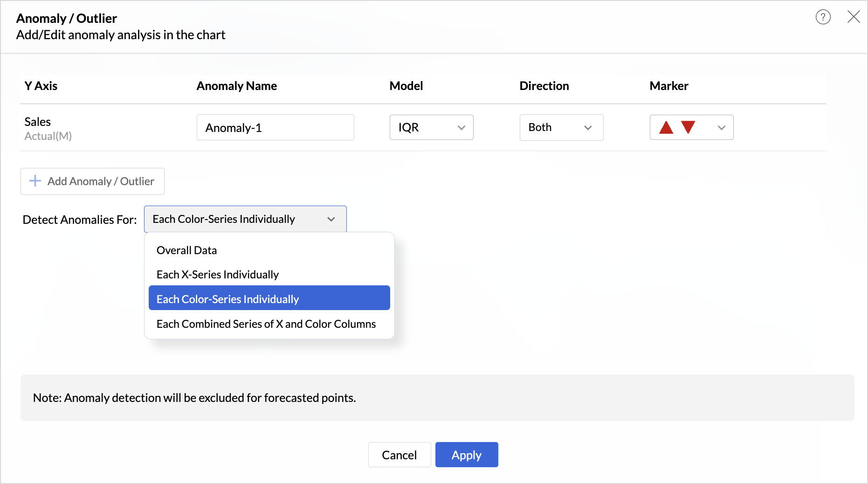Open the Model dropdown showing IQR

[431, 127]
